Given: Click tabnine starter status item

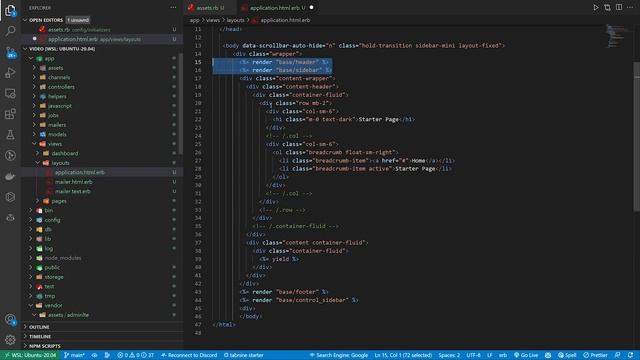Looking at the screenshot, I should [244, 355].
